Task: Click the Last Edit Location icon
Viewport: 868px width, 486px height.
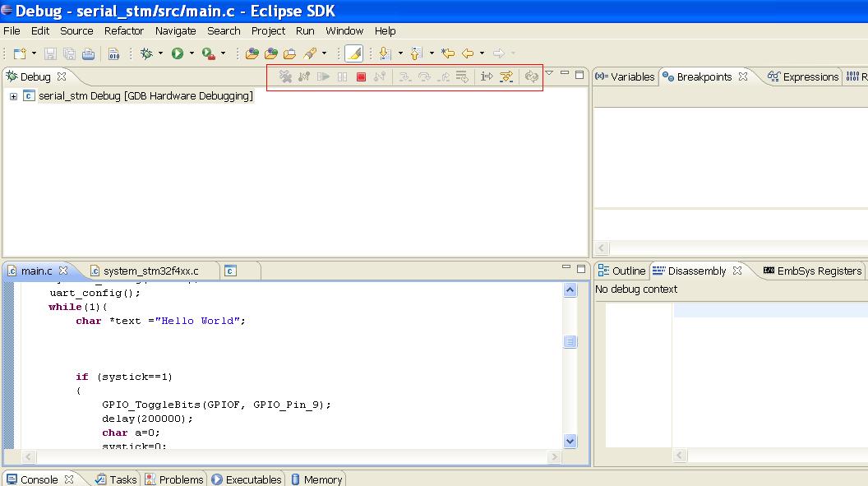Action: coord(448,53)
